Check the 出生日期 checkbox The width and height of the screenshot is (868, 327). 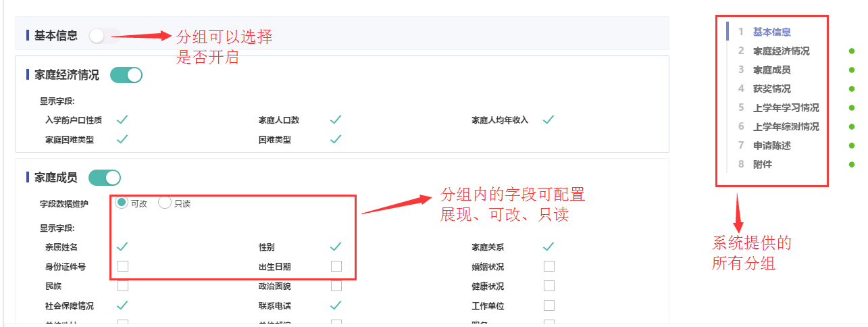336,266
